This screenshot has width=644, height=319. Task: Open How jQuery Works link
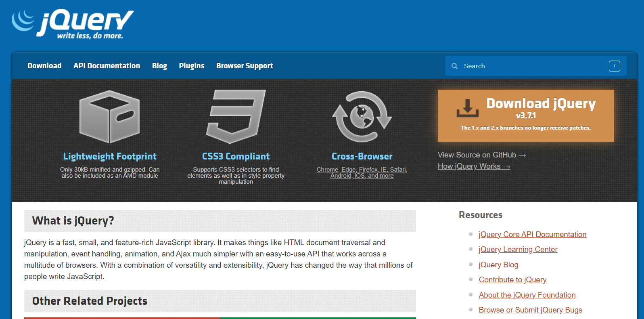[x=474, y=166]
